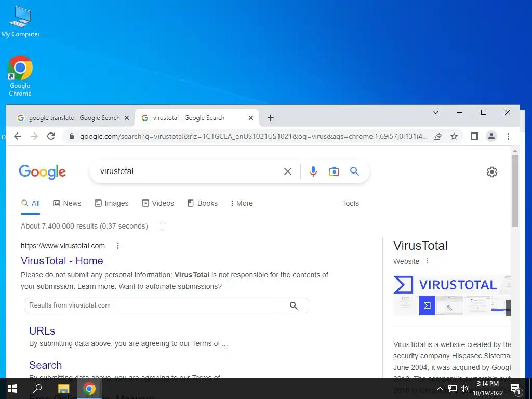Click the page vertical scrollbar thumb
Viewport: 532px width, 399px height.
[515, 191]
